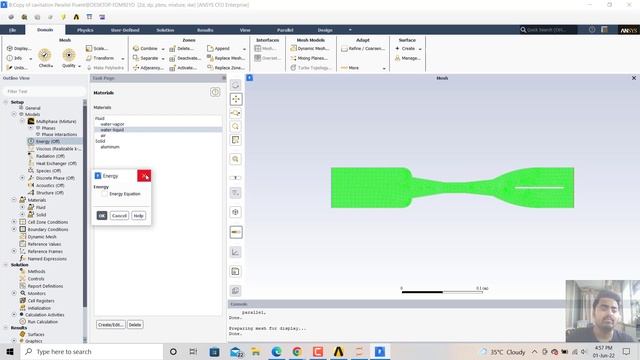
Task: Open mesh Display option in ribbon
Action: (x=19, y=49)
